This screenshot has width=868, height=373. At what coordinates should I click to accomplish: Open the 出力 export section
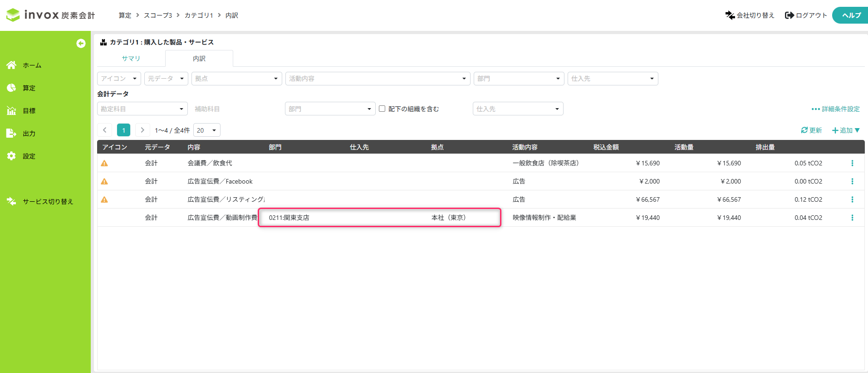[29, 134]
